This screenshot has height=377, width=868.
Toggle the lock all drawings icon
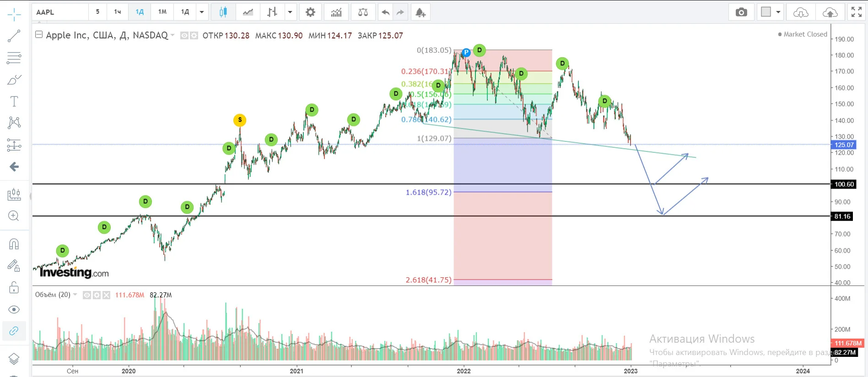pos(14,287)
